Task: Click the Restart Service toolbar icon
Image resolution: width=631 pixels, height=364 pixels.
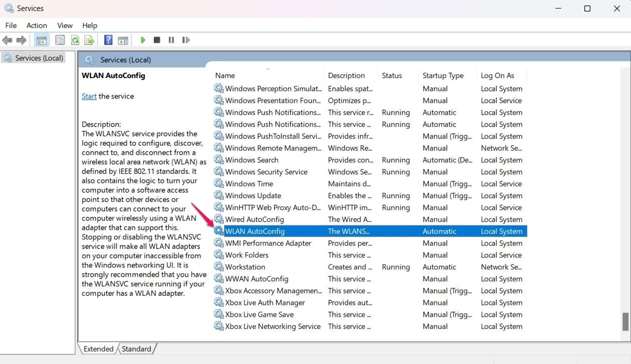Action: 186,40
